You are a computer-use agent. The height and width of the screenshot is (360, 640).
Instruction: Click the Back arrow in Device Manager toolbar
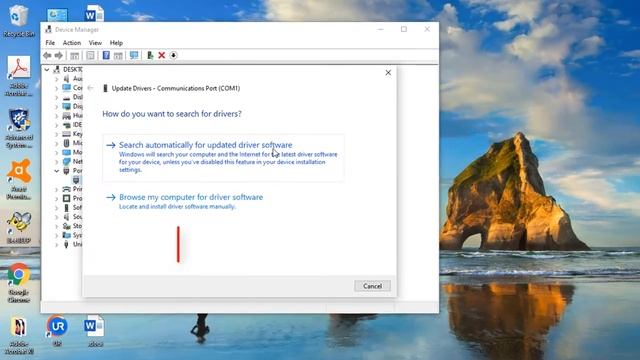point(47,55)
